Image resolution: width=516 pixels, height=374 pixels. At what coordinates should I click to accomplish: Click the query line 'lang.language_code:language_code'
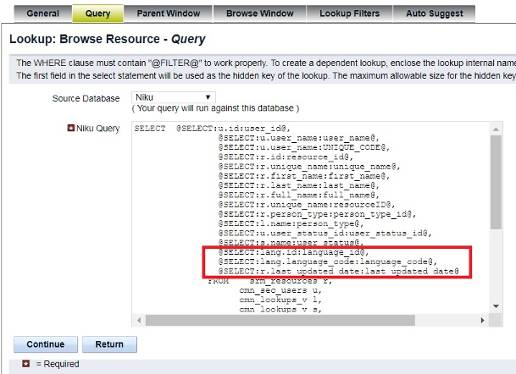pos(328,262)
